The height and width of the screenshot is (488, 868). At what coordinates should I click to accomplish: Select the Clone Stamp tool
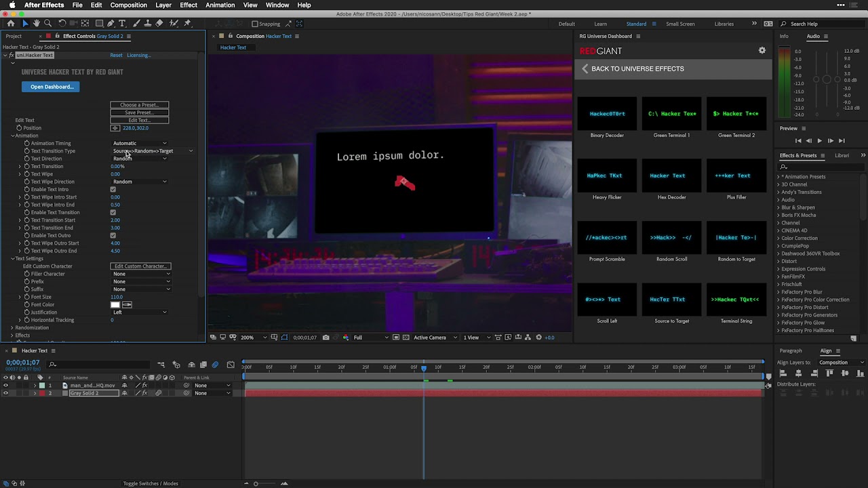pyautogui.click(x=147, y=24)
